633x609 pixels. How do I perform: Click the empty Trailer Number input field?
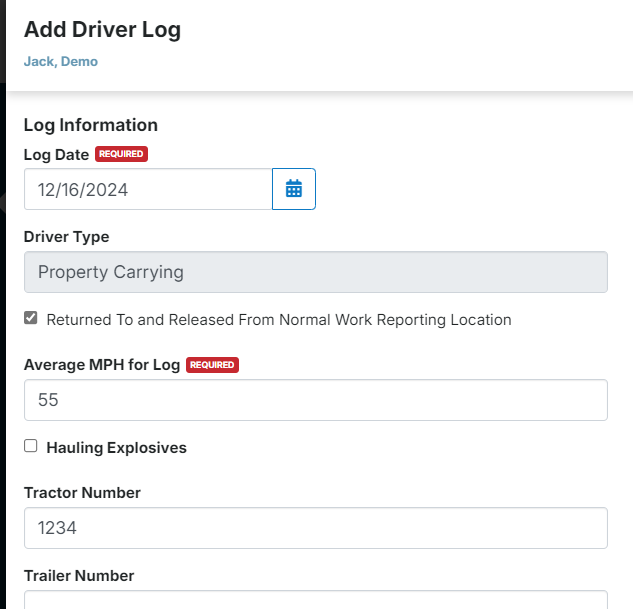click(x=316, y=600)
